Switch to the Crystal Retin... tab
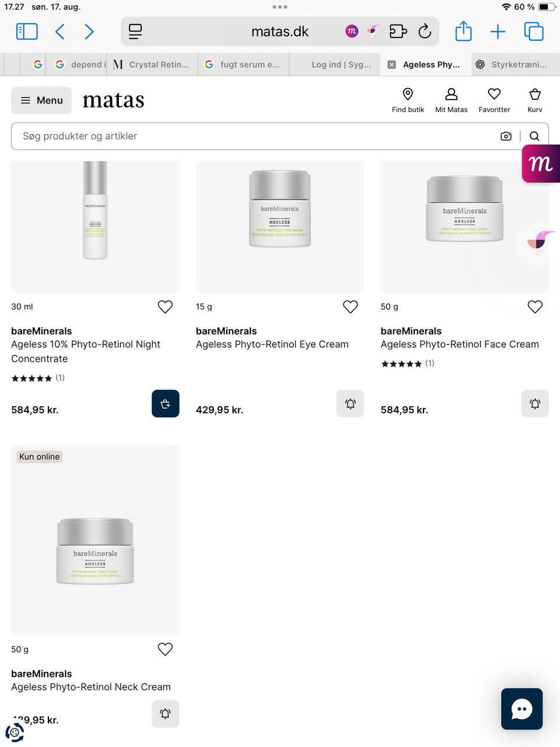This screenshot has width=560, height=747. 153,65
